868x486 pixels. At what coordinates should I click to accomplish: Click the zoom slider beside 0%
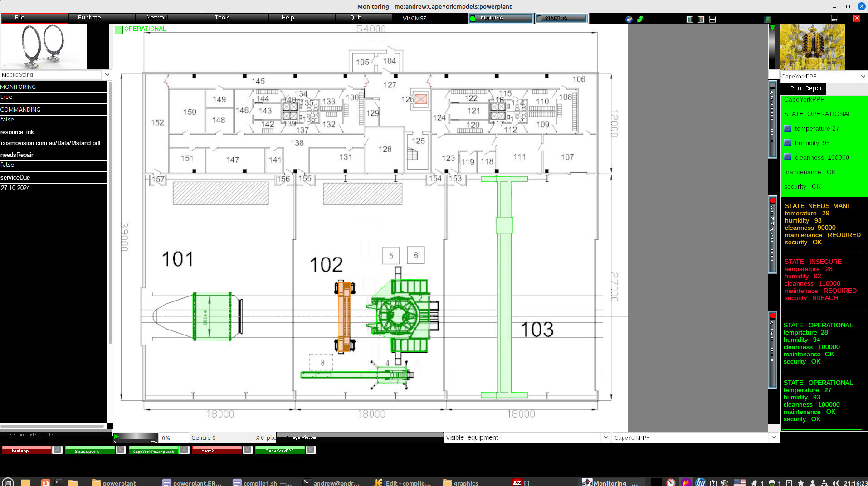click(136, 437)
